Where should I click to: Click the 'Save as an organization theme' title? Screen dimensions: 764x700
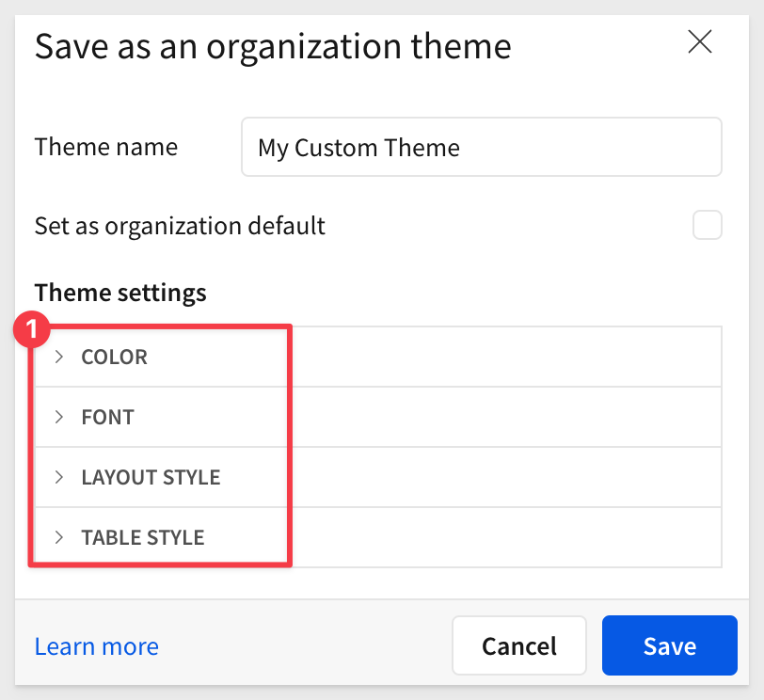(273, 47)
